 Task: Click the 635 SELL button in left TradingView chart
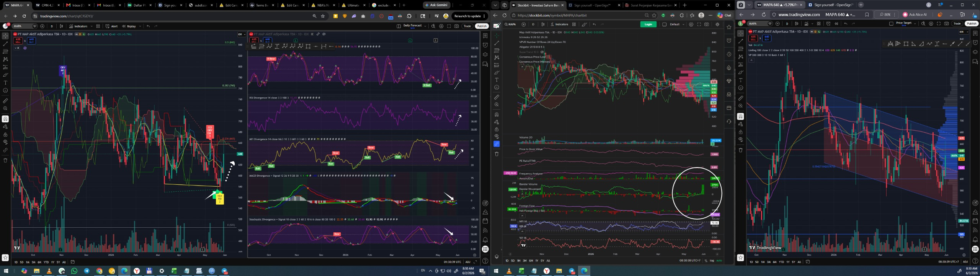point(18,40)
